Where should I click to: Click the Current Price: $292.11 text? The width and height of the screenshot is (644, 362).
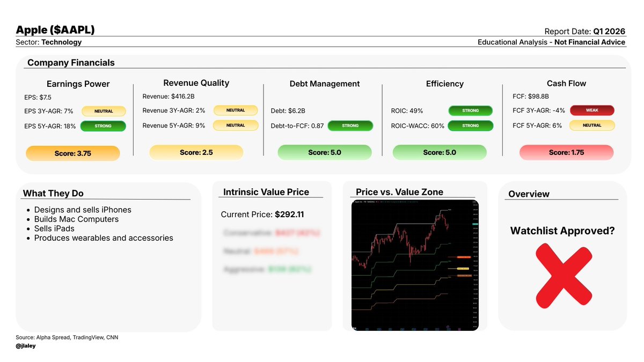pos(262,215)
